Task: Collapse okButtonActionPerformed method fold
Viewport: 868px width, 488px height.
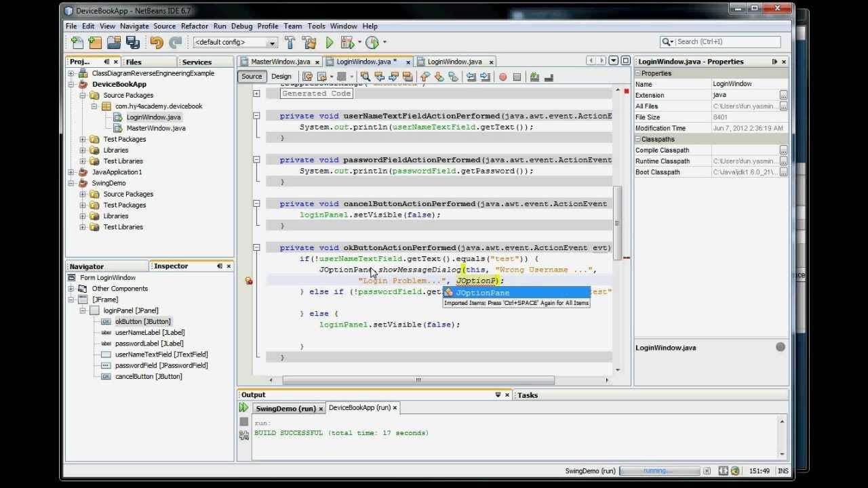Action: pos(256,247)
